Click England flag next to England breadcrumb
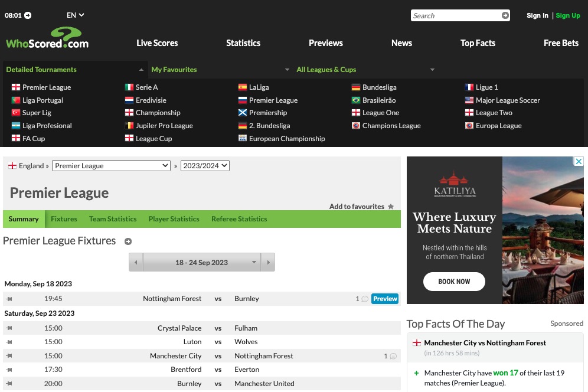Viewport: 588px width, 392px height. coord(12,166)
